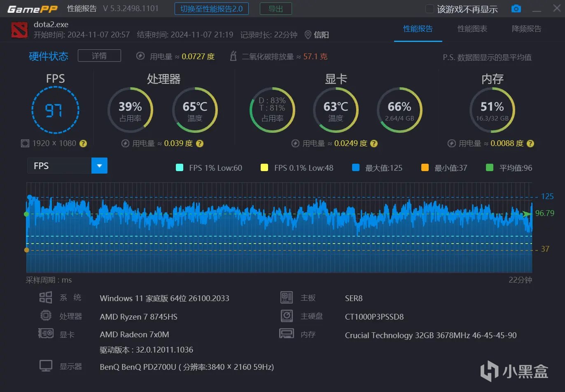565x392 pixels.
Task: Click the graphics card power usage icon
Action: click(295, 144)
